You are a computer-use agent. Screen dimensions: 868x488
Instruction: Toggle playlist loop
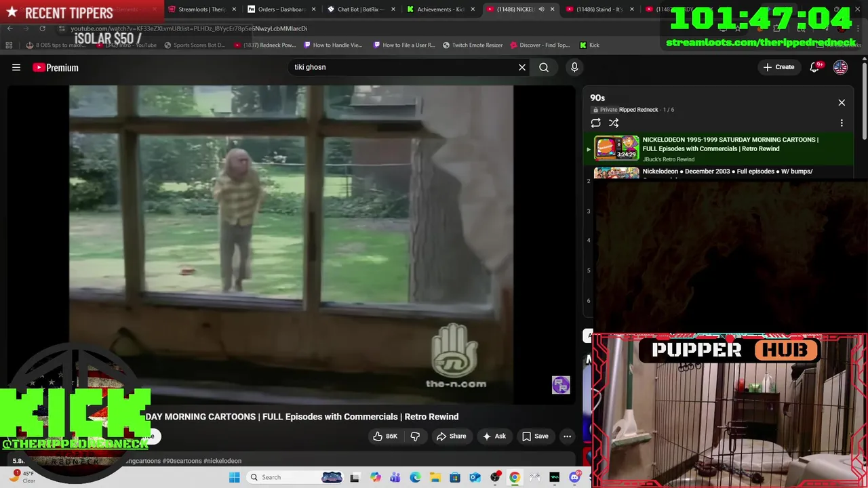(595, 123)
